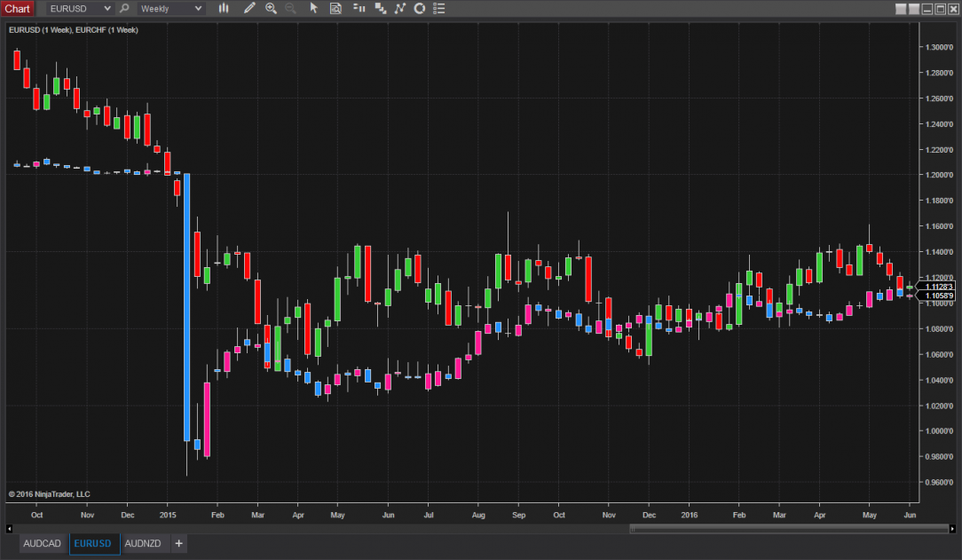Open the Indicators icon on the toolbar
The image size is (962, 560).
pyautogui.click(x=359, y=9)
